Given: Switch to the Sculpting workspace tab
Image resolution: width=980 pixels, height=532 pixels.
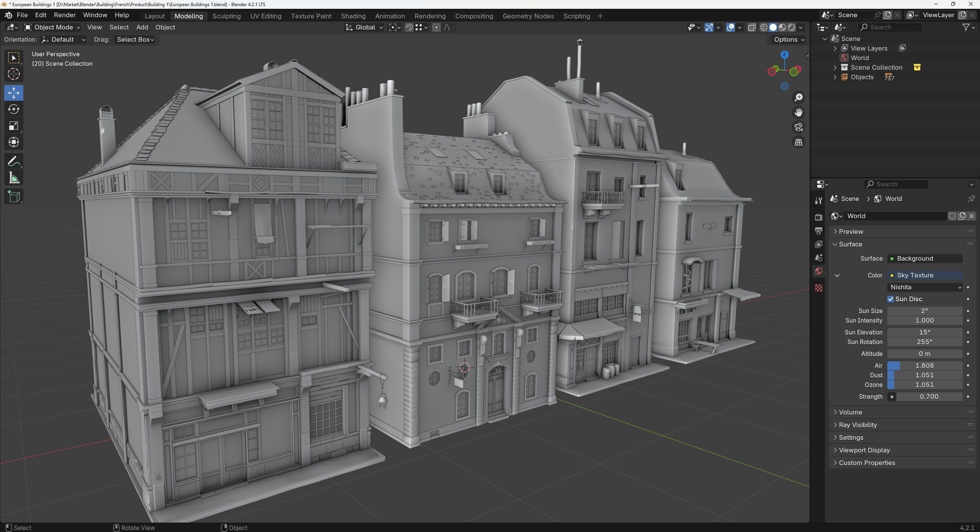Looking at the screenshot, I should 226,16.
